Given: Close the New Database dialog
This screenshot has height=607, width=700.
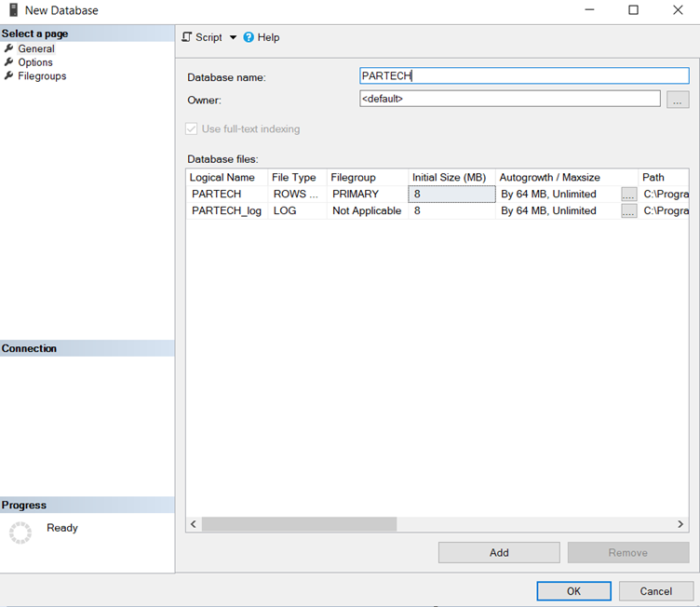Looking at the screenshot, I should click(x=678, y=10).
